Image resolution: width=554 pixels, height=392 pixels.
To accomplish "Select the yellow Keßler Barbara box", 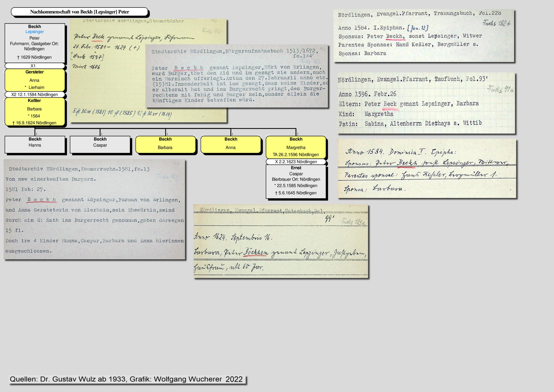I will click(x=35, y=112).
